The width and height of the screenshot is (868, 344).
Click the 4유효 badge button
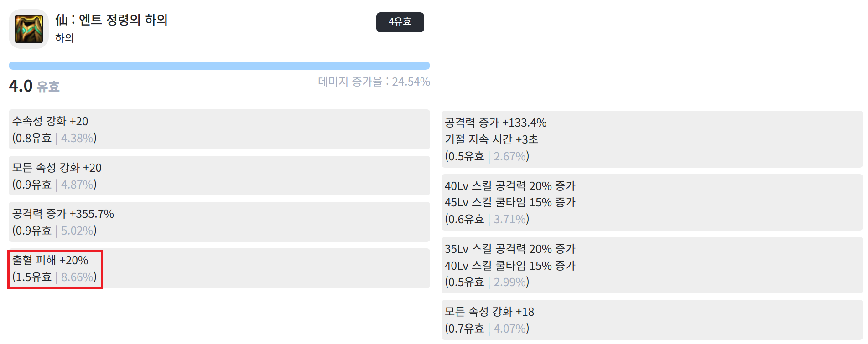pos(400,22)
